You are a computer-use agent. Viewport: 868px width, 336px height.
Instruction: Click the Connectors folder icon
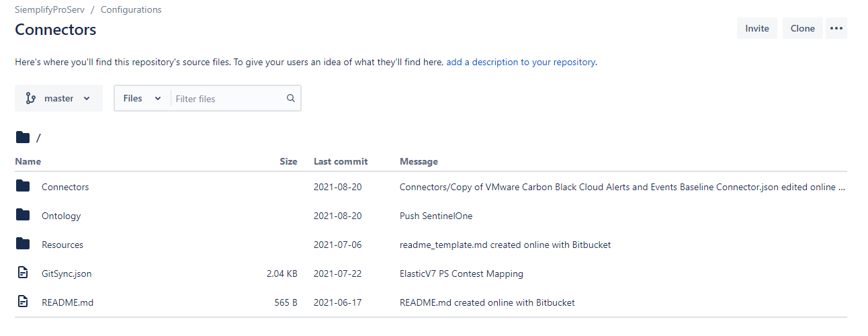pyautogui.click(x=23, y=186)
